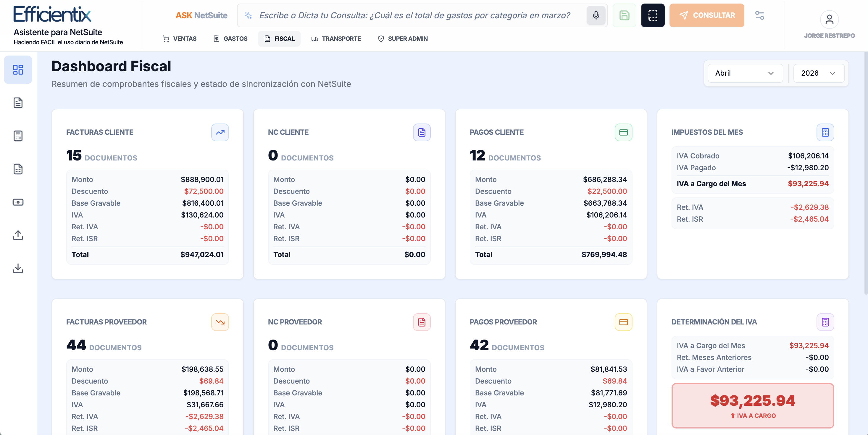Open the user profile avatar icon

(x=829, y=20)
